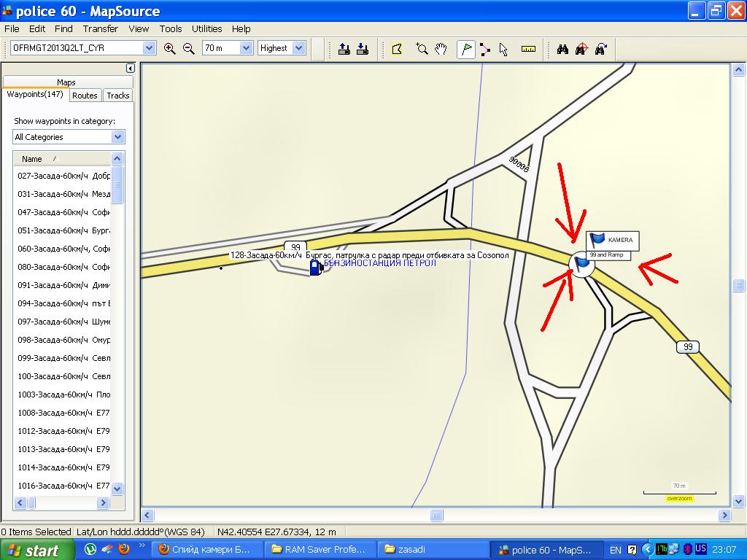Click the Firefox icon in quick launch
The height and width of the screenshot is (560, 747).
pyautogui.click(x=124, y=549)
